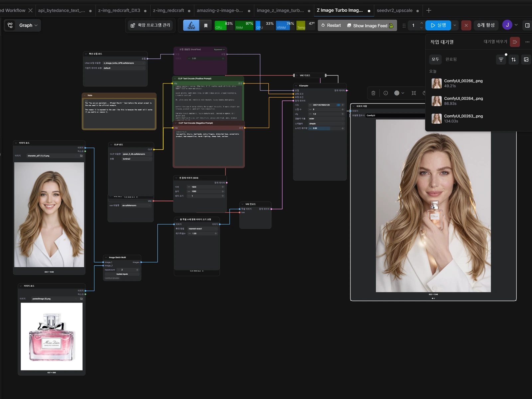Open the node color picker circle
The width and height of the screenshot is (532, 399).
pos(397,93)
